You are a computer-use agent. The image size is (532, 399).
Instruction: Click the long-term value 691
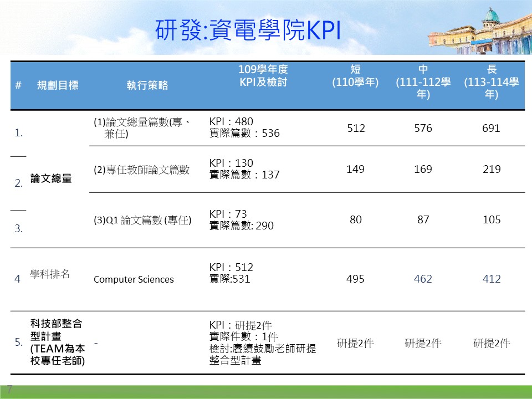tap(492, 128)
